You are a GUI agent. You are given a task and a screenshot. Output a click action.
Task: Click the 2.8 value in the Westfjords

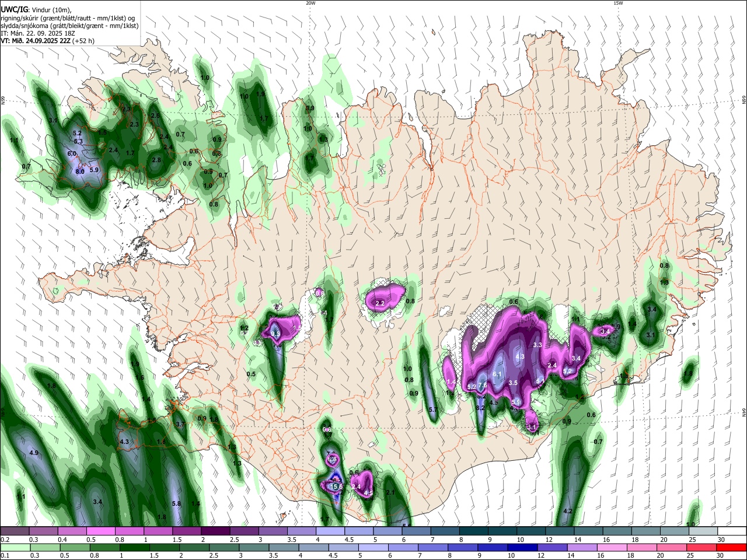156,160
